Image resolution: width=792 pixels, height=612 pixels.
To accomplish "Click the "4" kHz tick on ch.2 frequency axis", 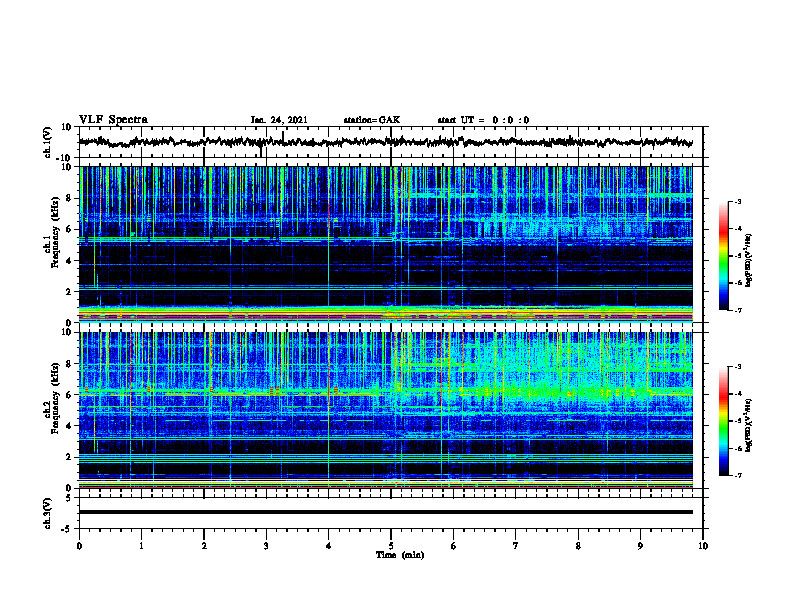I will click(x=69, y=426).
